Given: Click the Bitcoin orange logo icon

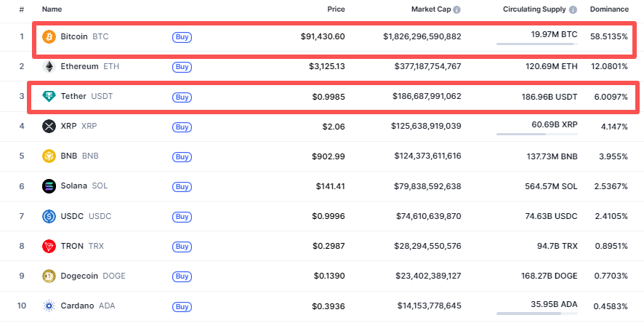Looking at the screenshot, I should point(49,36).
